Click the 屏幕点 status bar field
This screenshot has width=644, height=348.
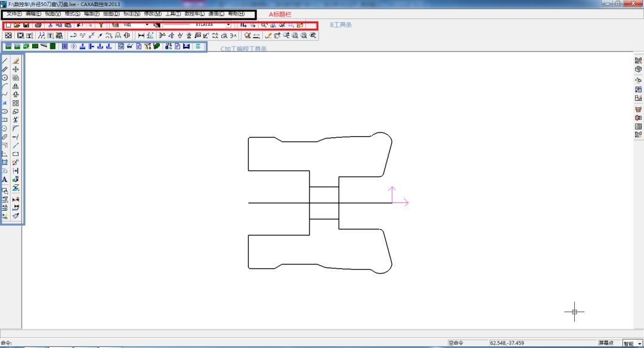pos(605,343)
